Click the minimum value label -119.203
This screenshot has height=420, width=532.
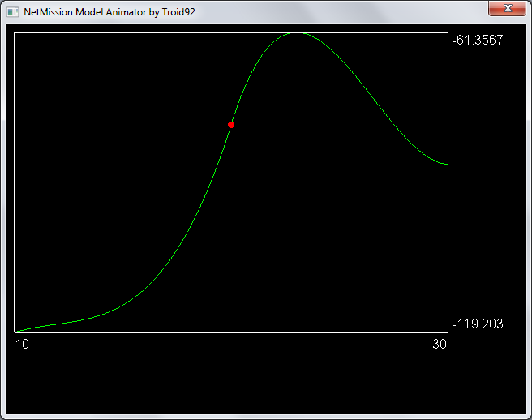pyautogui.click(x=478, y=324)
